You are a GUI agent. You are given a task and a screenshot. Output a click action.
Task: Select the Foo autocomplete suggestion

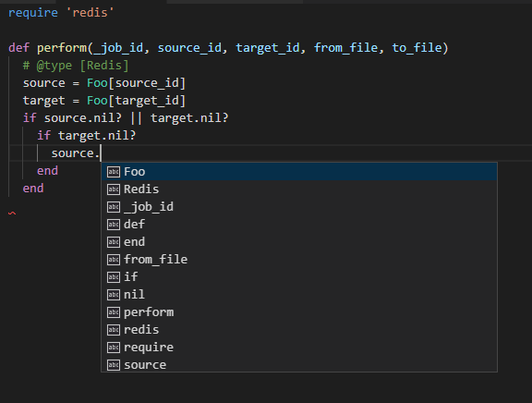pyautogui.click(x=299, y=171)
